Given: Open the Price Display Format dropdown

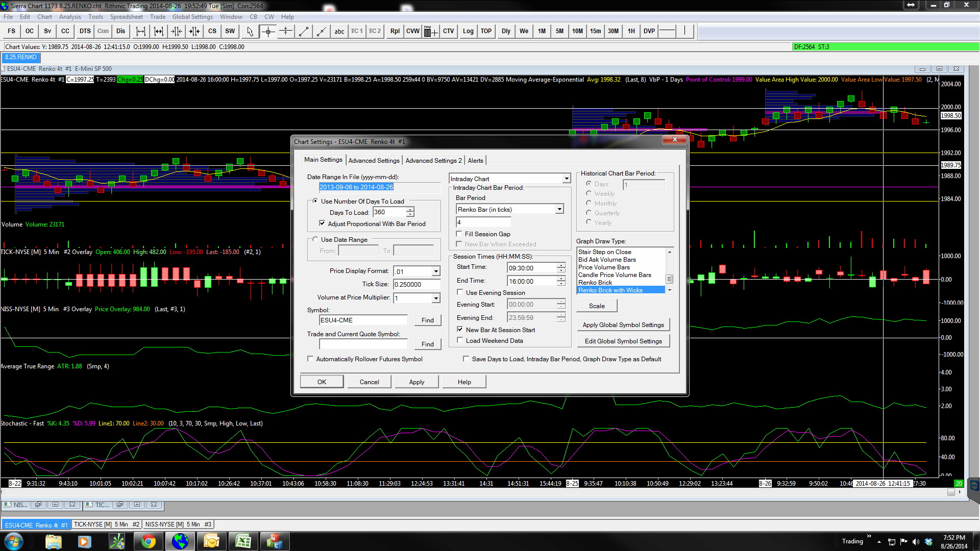Looking at the screenshot, I should click(x=436, y=271).
